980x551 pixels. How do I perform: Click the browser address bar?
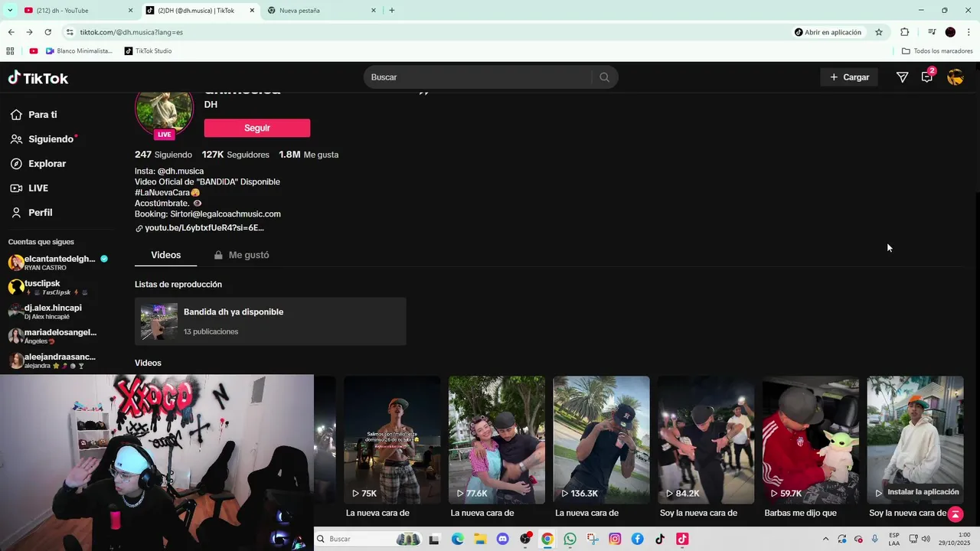(429, 32)
